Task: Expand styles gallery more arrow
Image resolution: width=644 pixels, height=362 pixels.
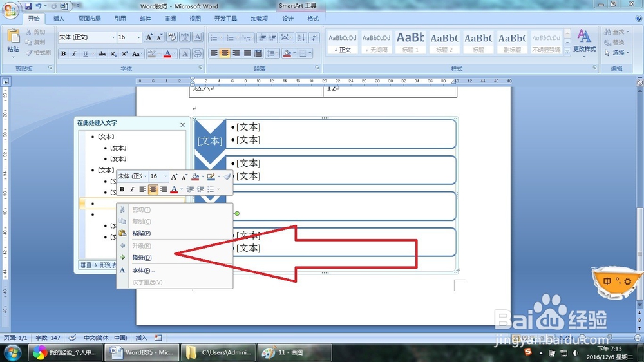Action: click(x=567, y=51)
